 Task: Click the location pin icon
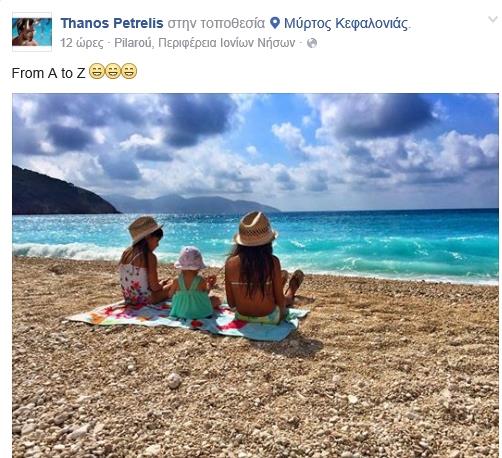pyautogui.click(x=275, y=23)
